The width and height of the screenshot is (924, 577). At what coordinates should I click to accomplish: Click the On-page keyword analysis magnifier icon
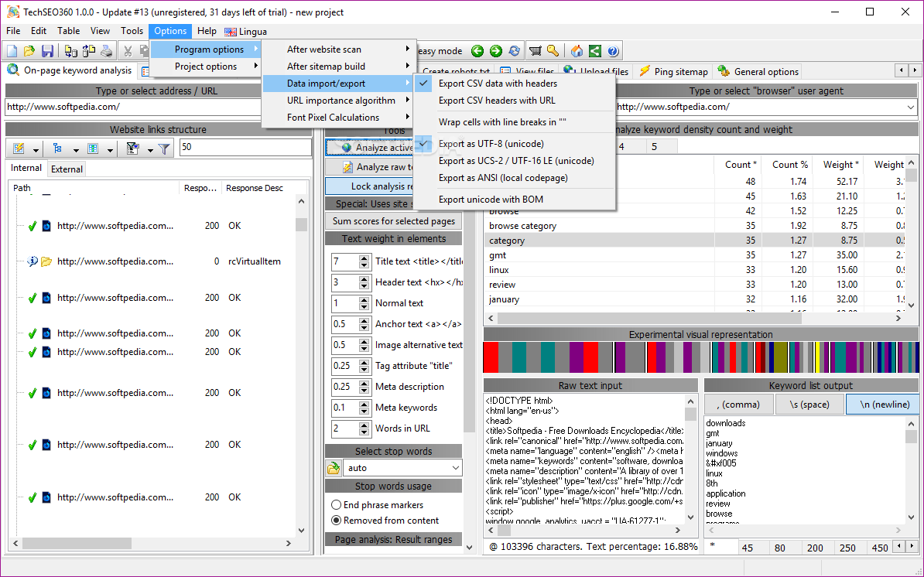click(13, 70)
